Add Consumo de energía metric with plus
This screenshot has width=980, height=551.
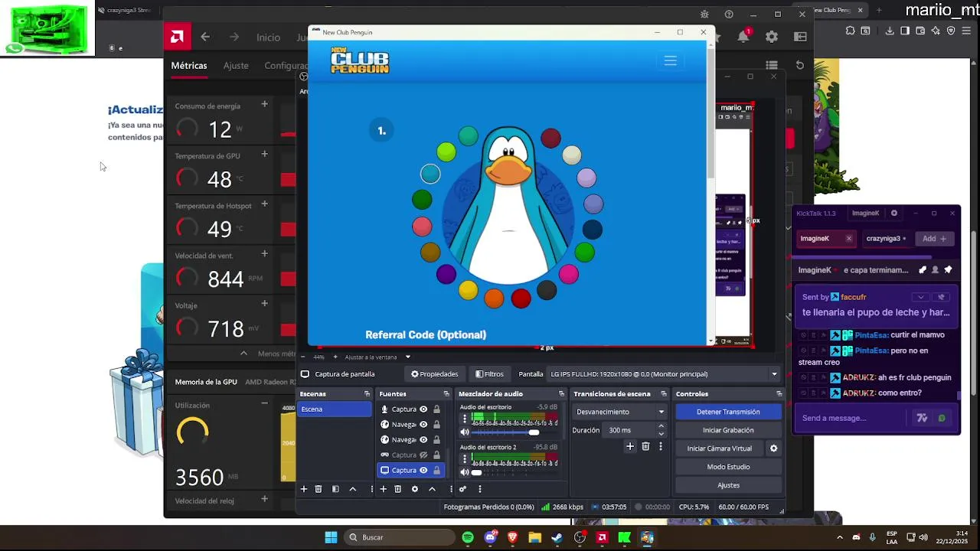tap(264, 104)
